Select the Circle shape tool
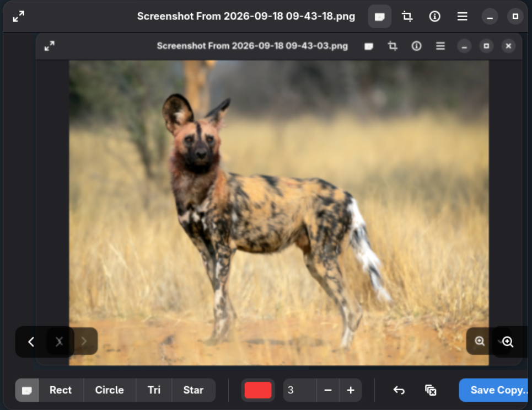532x410 pixels. pyautogui.click(x=110, y=390)
